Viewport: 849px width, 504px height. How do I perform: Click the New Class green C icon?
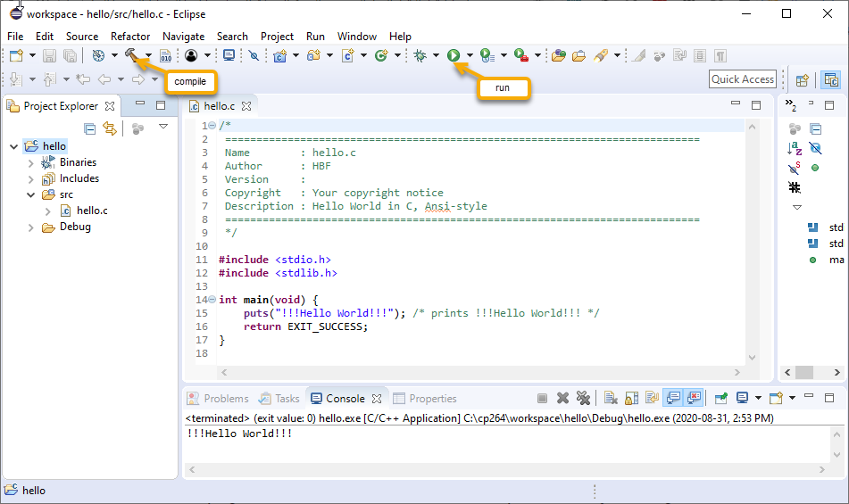(x=382, y=55)
